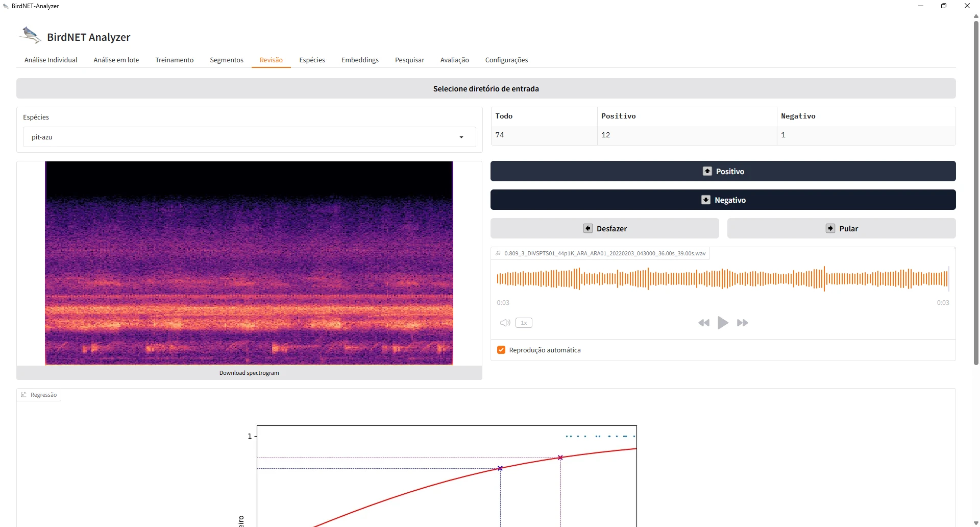Screen dimensions: 980x527
Task: Click the Todo column header
Action: point(544,116)
